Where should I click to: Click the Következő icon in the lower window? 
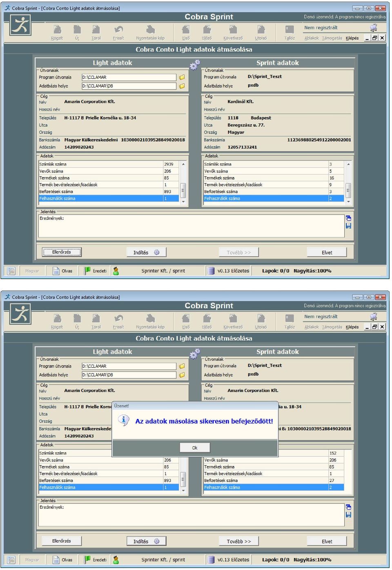click(x=233, y=319)
